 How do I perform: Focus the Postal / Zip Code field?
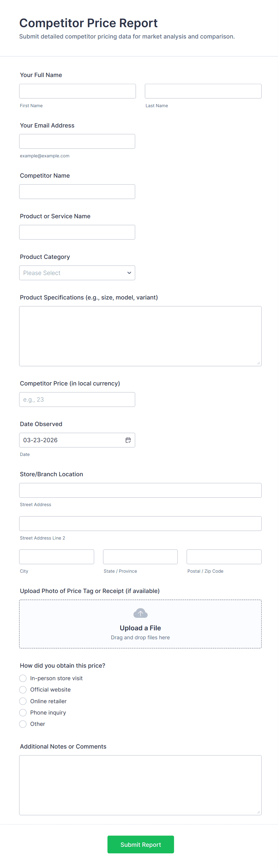click(224, 557)
